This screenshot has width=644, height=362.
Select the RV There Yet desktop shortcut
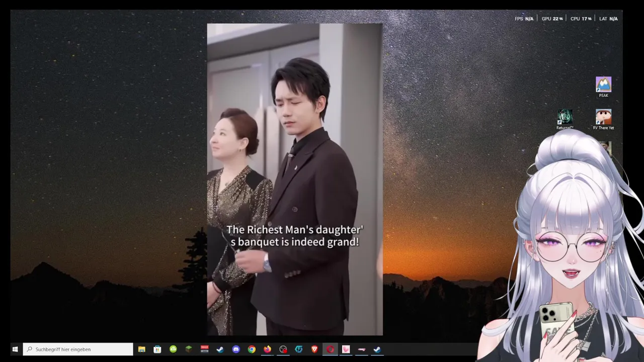click(603, 120)
